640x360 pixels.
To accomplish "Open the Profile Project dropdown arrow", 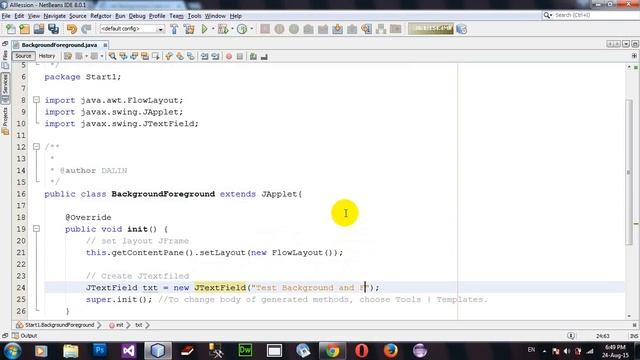I will (251, 29).
